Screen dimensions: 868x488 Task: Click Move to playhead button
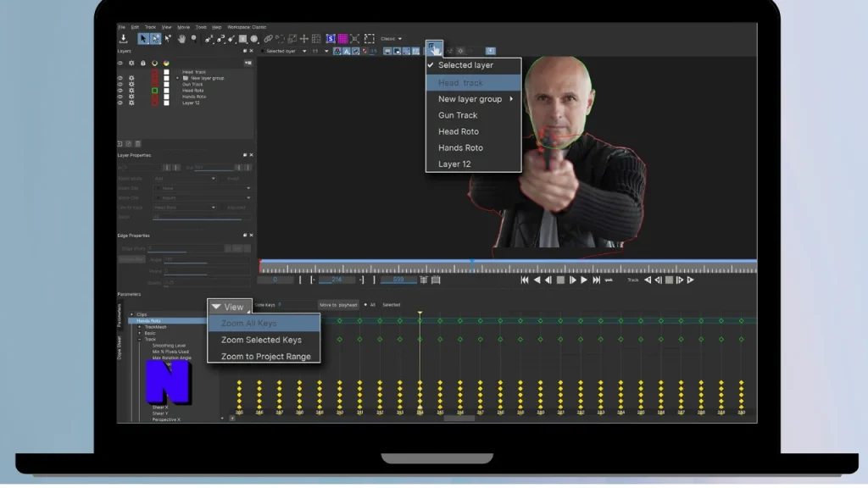[338, 305]
